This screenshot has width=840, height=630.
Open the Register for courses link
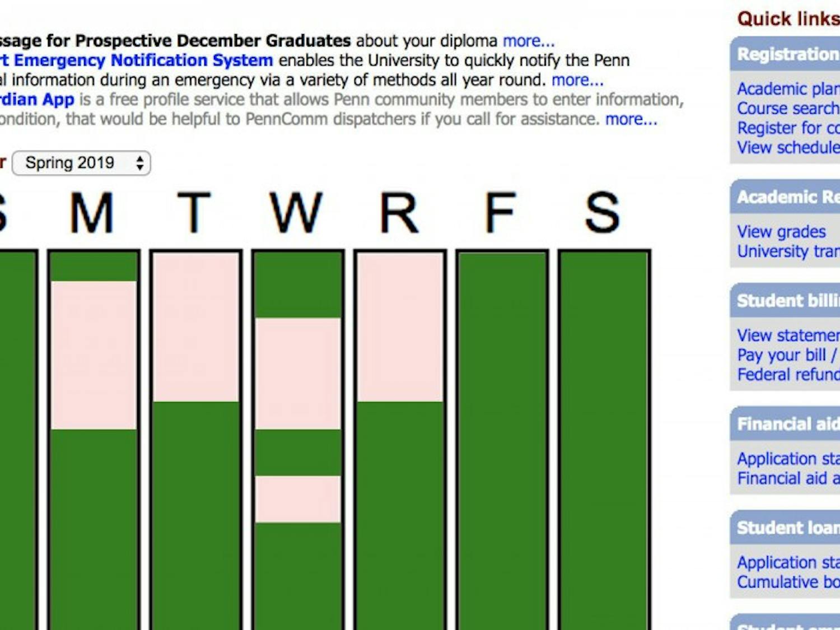(x=787, y=128)
